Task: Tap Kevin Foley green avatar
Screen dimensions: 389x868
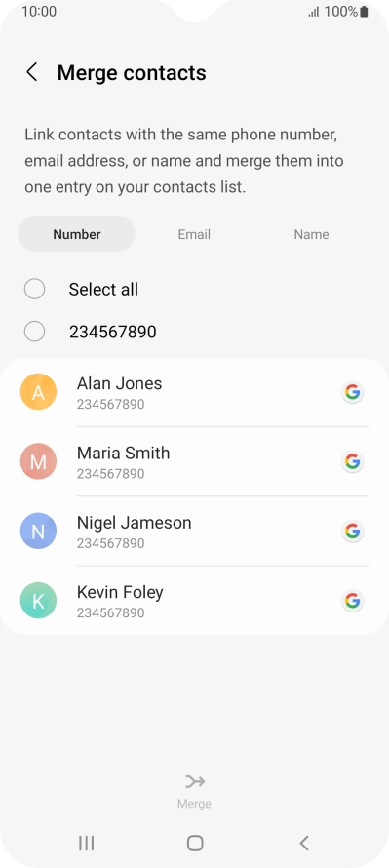Action: [38, 601]
